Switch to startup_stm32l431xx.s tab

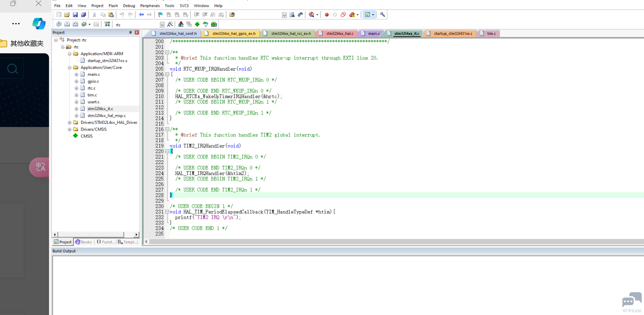450,34
